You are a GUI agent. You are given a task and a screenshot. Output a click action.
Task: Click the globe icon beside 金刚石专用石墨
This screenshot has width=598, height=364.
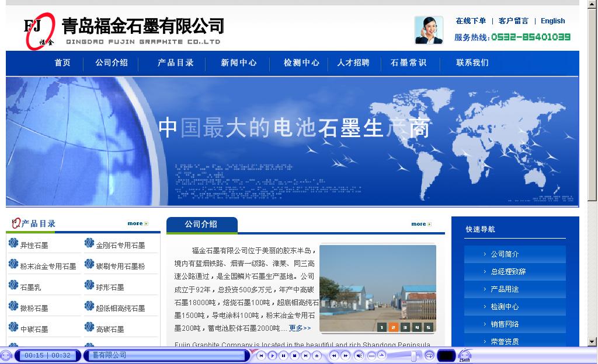coord(89,243)
